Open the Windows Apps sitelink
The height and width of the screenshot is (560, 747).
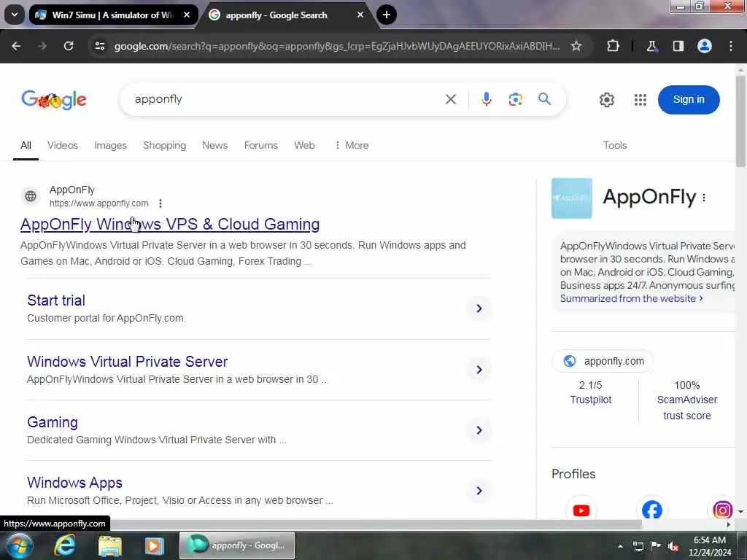click(75, 483)
